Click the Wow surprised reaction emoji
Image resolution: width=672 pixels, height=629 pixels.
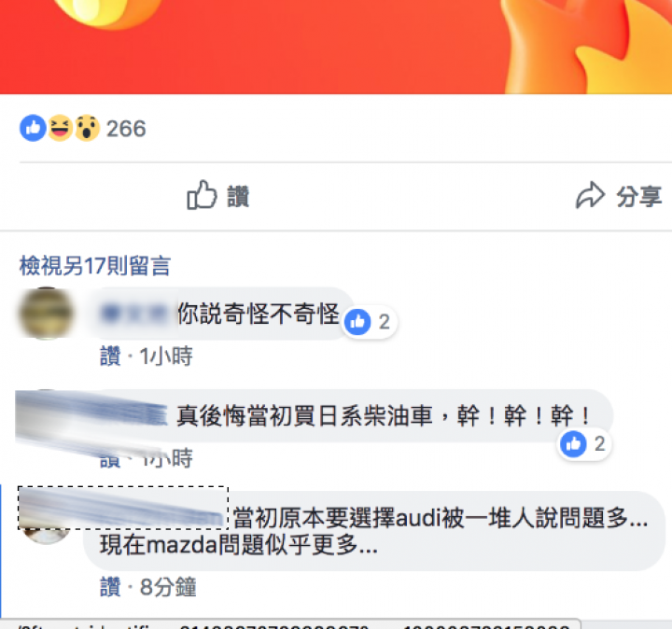click(88, 128)
